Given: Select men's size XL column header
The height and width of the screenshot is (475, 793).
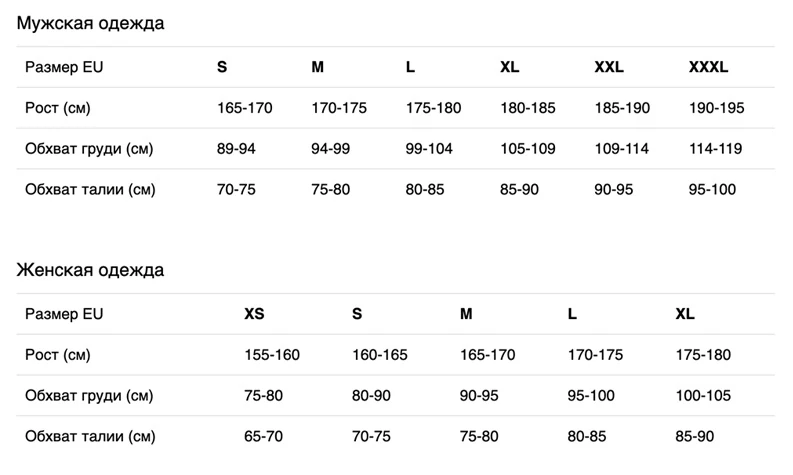Looking at the screenshot, I should click(x=509, y=67).
